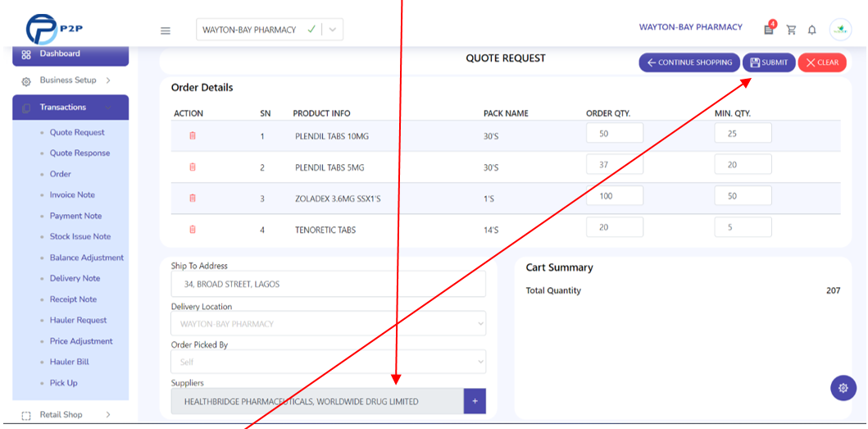868x429 pixels.
Task: Click PLENDIL TABS 10MG product name
Action: tap(332, 136)
